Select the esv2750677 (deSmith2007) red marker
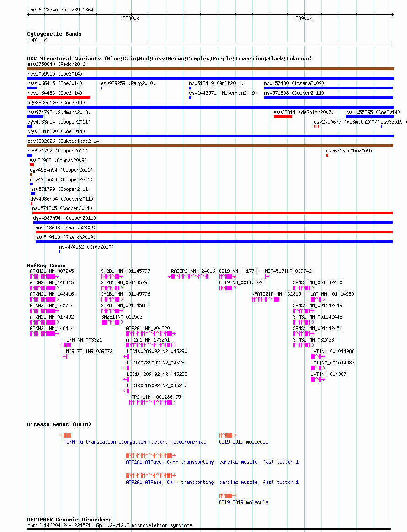Viewport: 407px width, 532px height. (316, 126)
